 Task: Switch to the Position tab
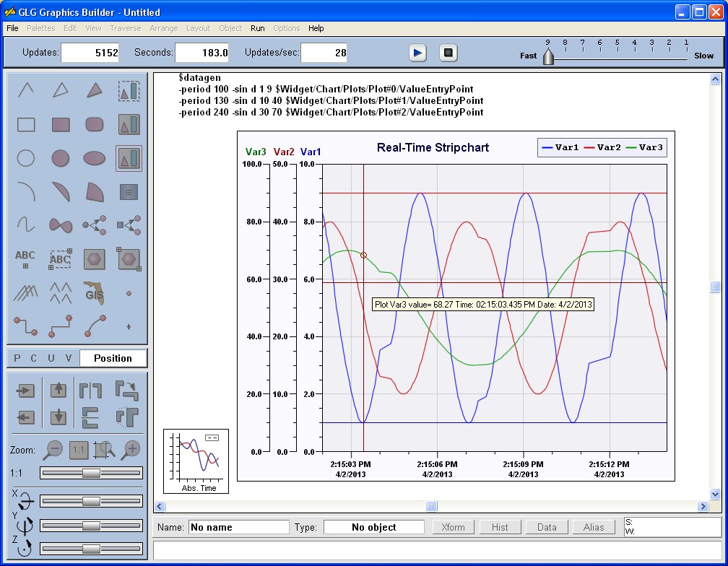coord(113,358)
